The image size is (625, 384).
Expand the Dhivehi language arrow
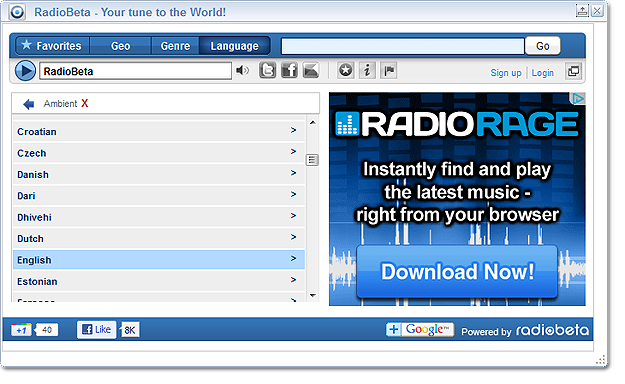coord(293,216)
